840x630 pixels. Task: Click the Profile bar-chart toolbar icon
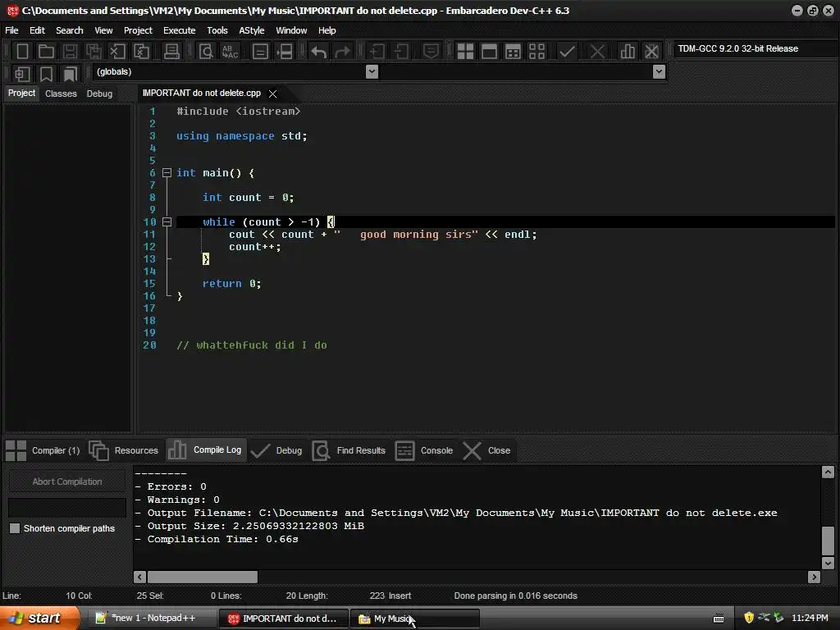tap(628, 52)
